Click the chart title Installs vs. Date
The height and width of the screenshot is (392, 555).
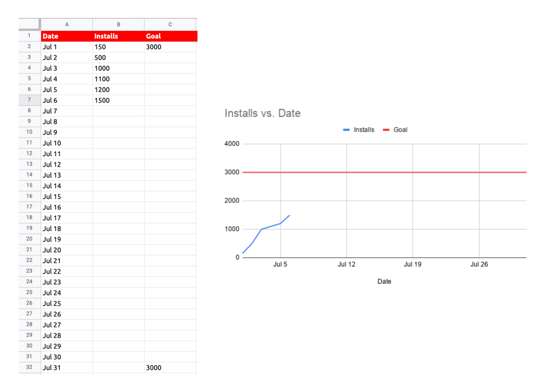262,113
